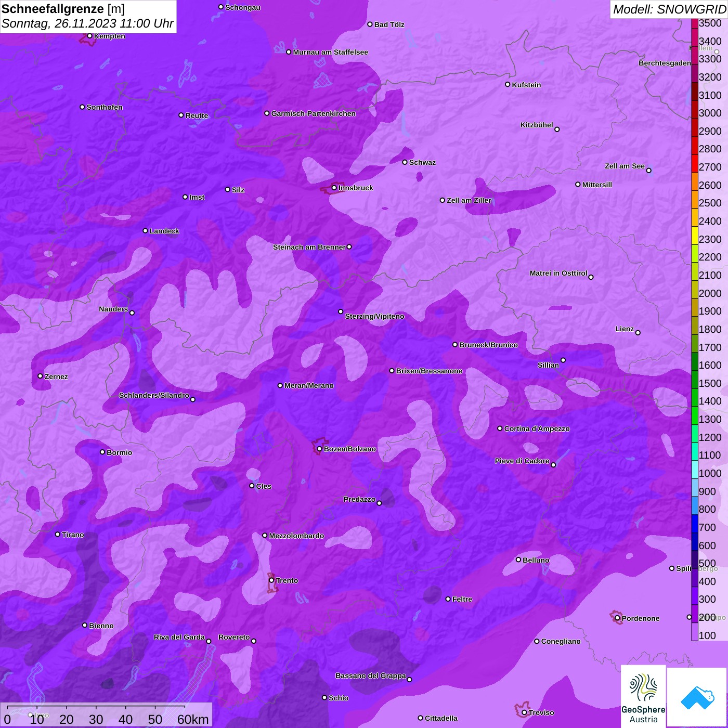Click the Riva del Garda label

pyautogui.click(x=179, y=637)
